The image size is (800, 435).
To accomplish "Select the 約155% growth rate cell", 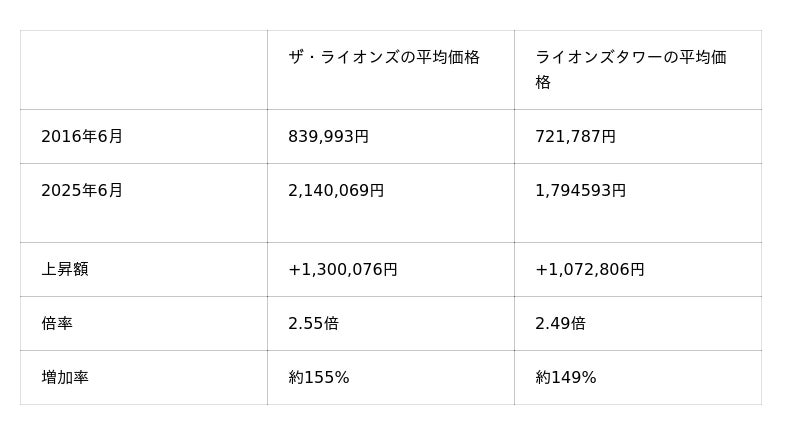I will tap(319, 378).
